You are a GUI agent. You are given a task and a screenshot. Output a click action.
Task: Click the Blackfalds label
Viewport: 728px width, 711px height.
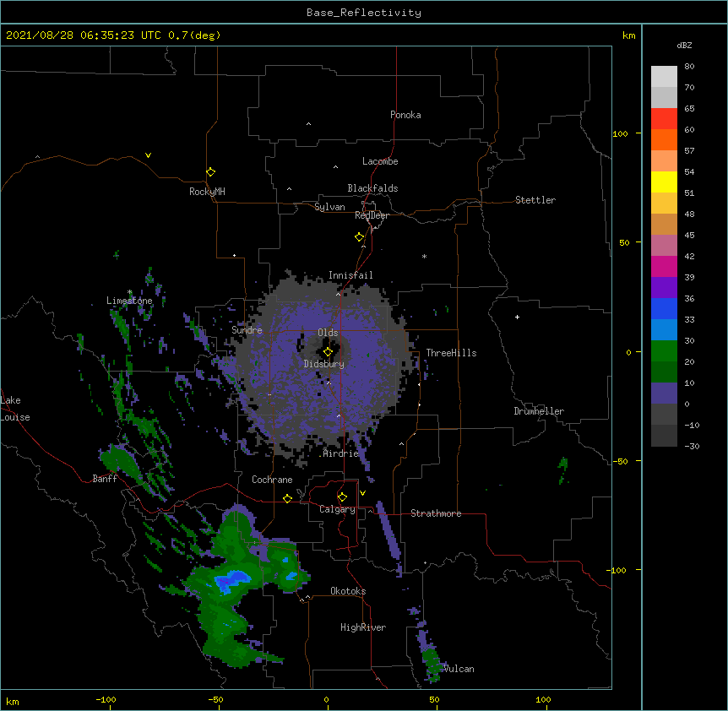coord(372,188)
